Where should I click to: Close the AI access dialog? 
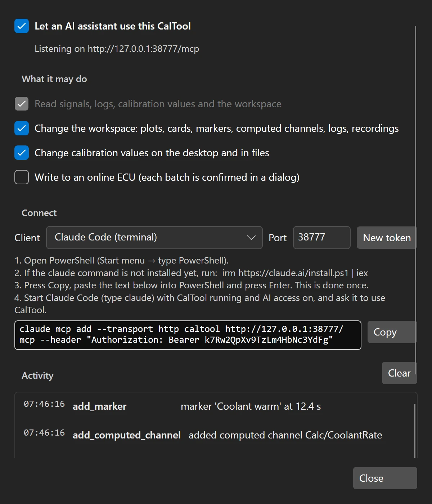(x=385, y=478)
